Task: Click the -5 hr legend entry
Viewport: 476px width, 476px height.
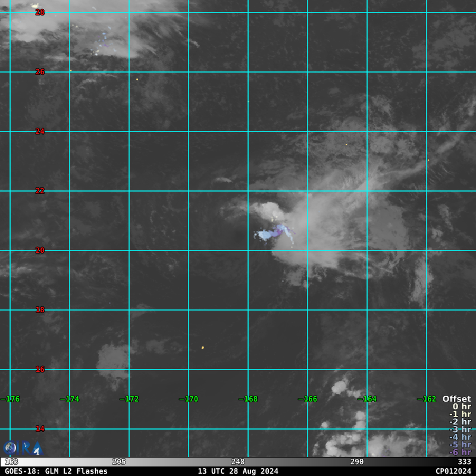Action: coord(460,444)
